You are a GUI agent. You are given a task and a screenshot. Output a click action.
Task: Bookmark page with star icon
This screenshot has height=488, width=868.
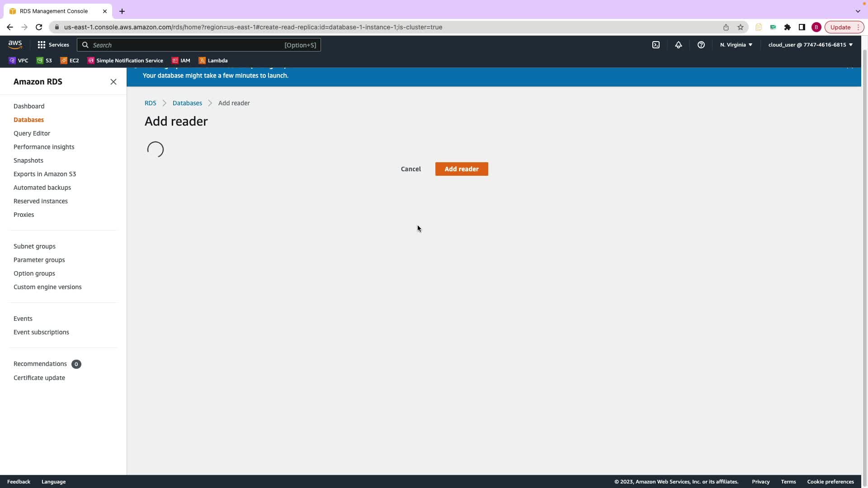tap(741, 27)
